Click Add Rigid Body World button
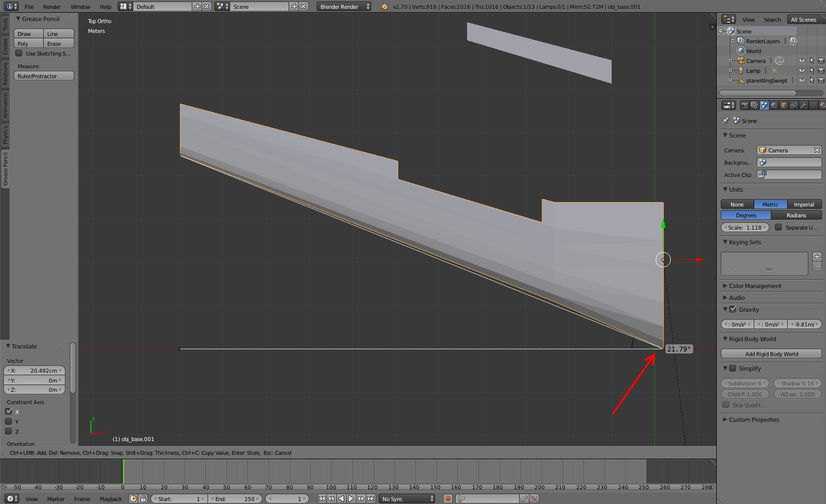 coord(771,354)
